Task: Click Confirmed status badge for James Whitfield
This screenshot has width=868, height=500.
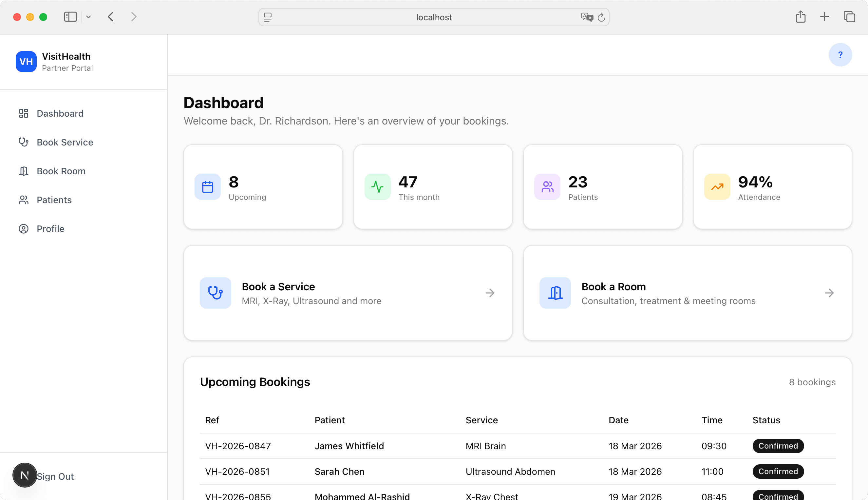Action: tap(778, 446)
